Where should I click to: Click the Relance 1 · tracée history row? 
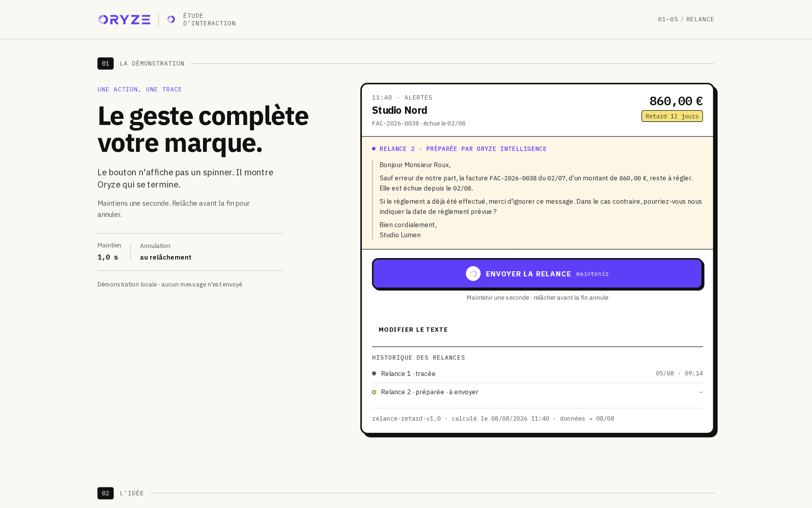click(537, 374)
